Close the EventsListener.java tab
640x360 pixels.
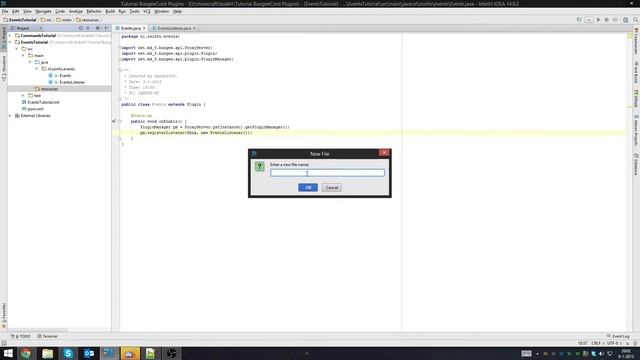195,28
